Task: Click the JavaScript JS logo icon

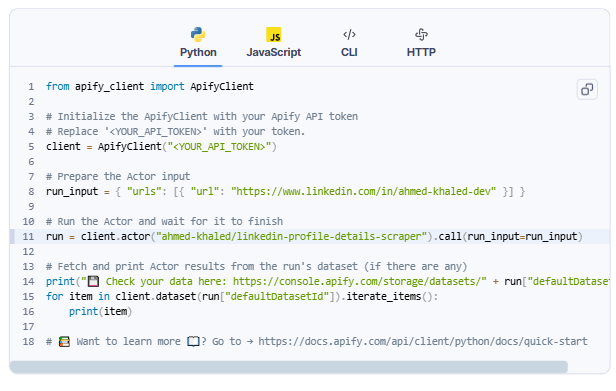Action: pos(273,35)
